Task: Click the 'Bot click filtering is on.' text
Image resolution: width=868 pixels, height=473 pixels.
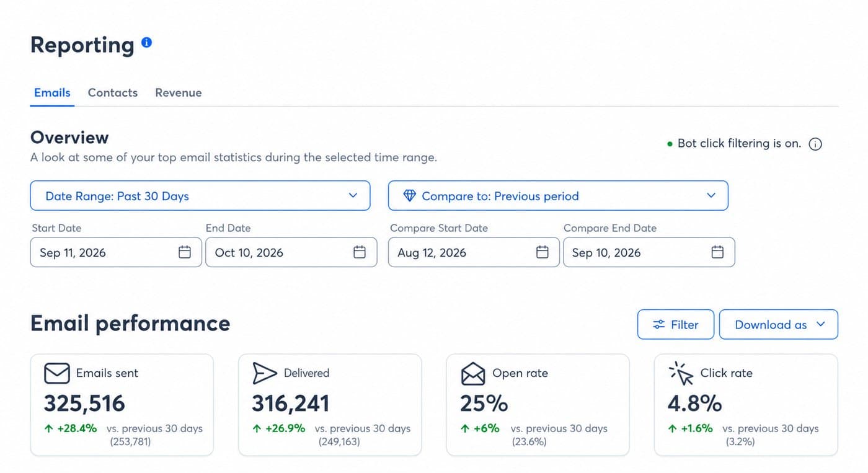Action: (x=739, y=143)
